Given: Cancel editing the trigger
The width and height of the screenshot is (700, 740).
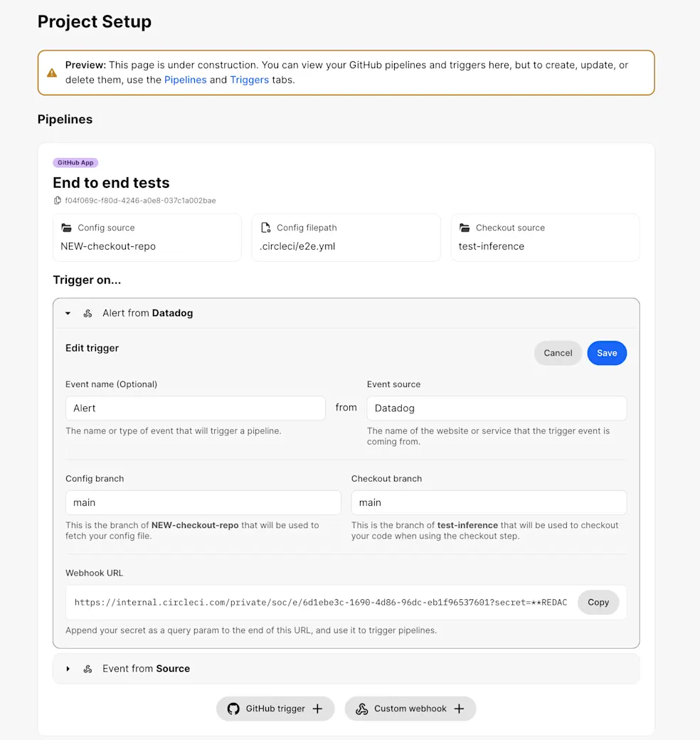Looking at the screenshot, I should (558, 353).
